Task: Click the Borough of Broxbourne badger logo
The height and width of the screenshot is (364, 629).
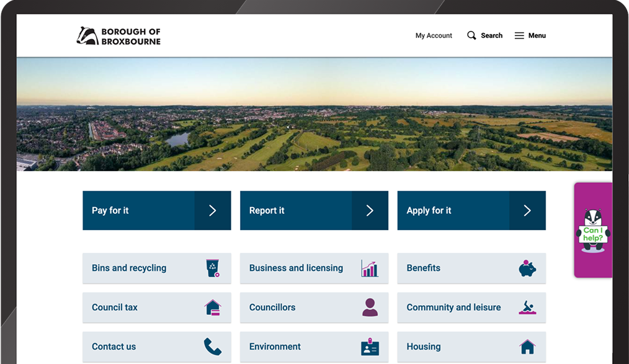Action: (87, 36)
